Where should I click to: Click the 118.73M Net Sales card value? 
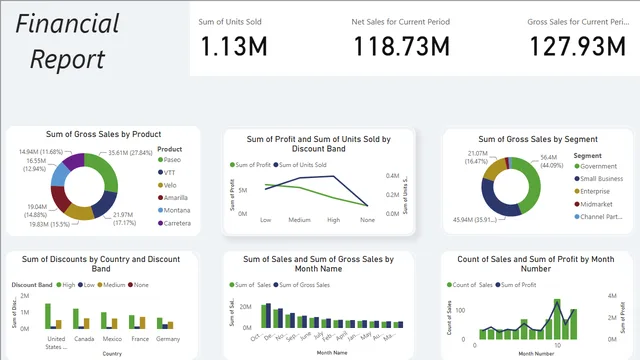pyautogui.click(x=402, y=46)
